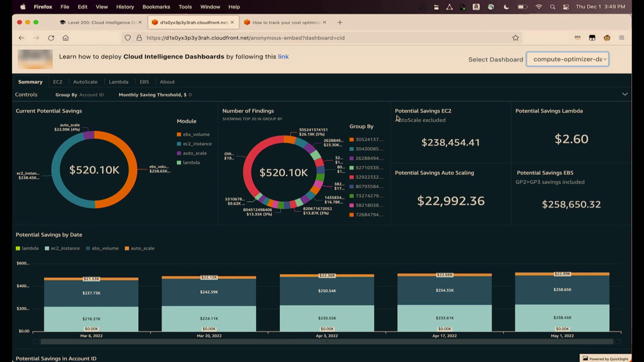The height and width of the screenshot is (362, 644).
Task: Bookmark this page with the star icon
Action: [516, 38]
